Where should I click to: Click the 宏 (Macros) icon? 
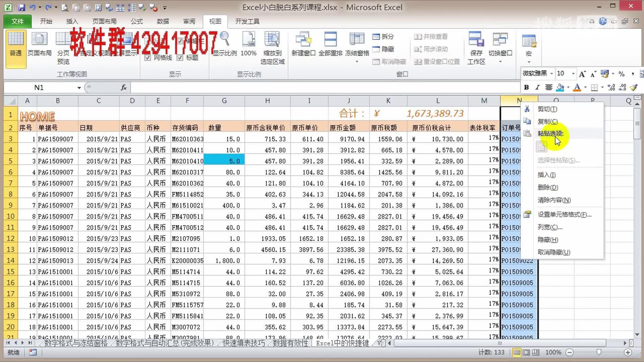(x=529, y=44)
